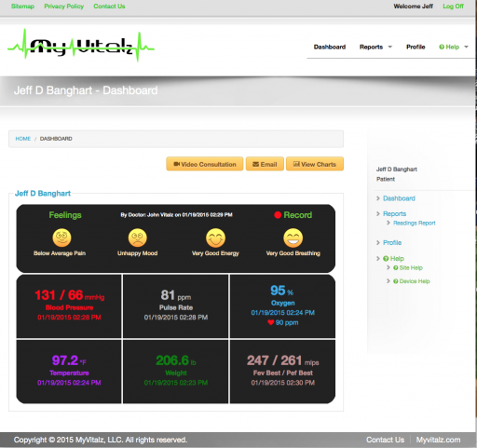The height and width of the screenshot is (448, 477).
Task: Click the red Record dot icon
Action: pos(278,215)
